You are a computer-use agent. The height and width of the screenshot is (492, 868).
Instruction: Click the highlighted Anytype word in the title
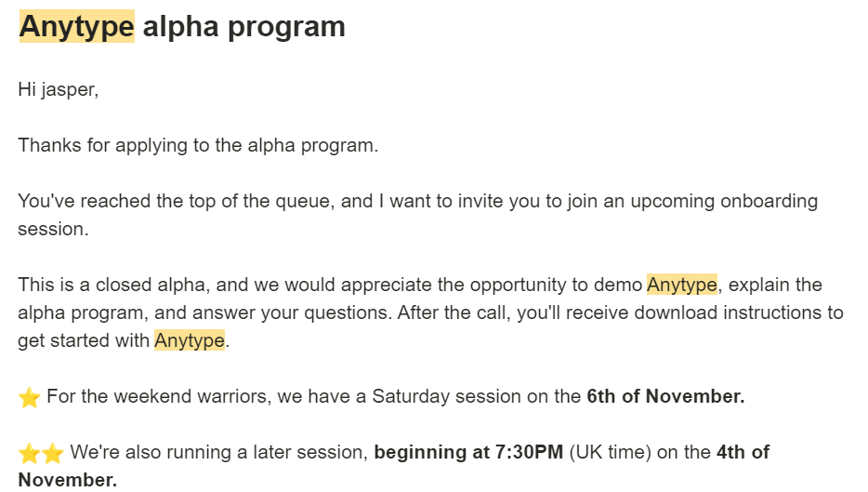[x=77, y=27]
